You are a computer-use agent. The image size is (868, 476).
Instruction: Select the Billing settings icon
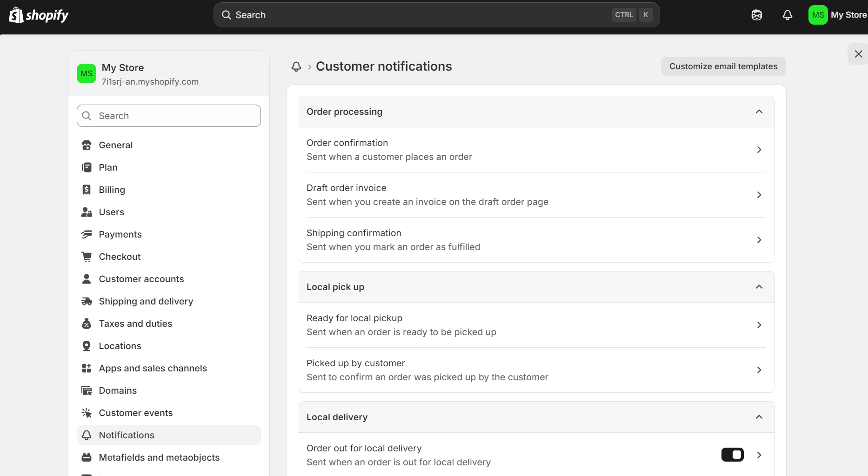coord(87,189)
